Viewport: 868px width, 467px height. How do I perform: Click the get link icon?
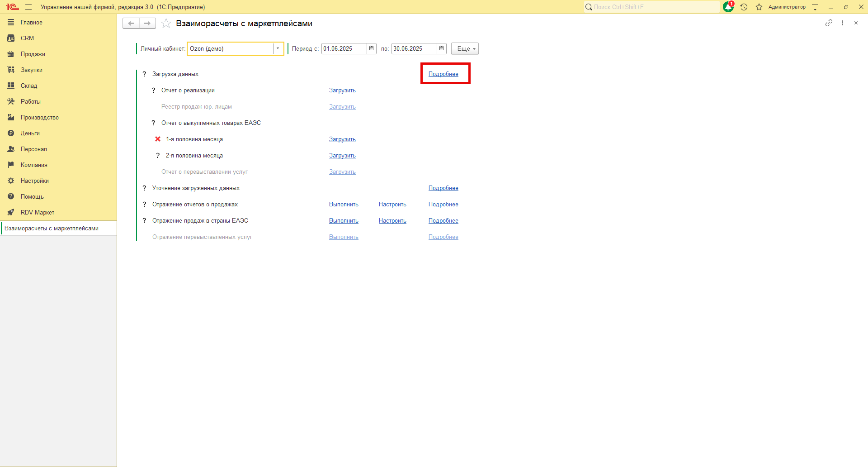coord(829,23)
